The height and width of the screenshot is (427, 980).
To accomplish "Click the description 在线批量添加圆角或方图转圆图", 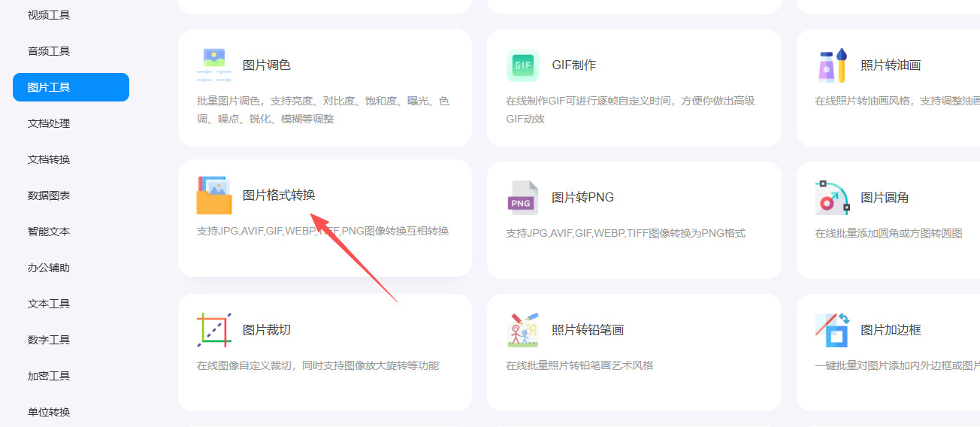I will coord(889,234).
